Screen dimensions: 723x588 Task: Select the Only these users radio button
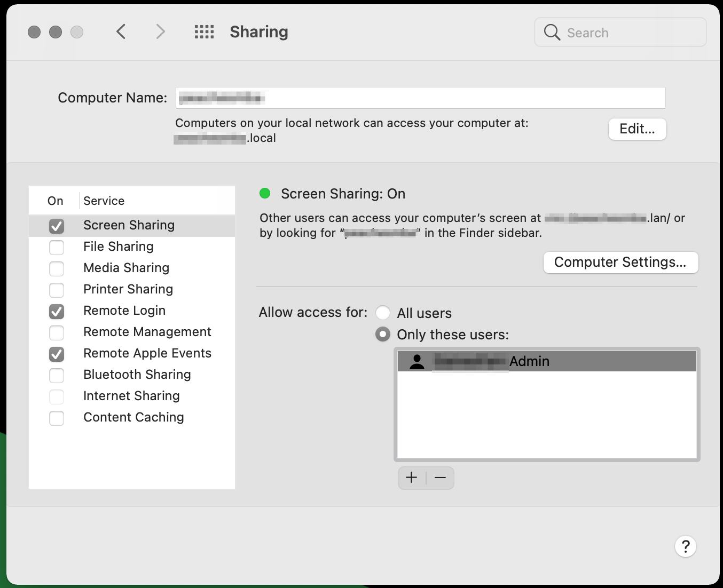383,335
